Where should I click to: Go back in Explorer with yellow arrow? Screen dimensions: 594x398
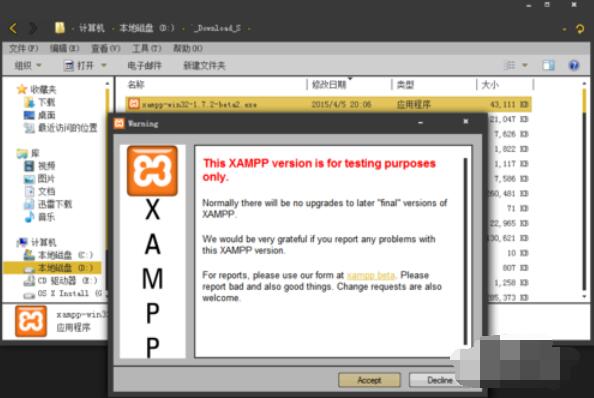tap(13, 28)
